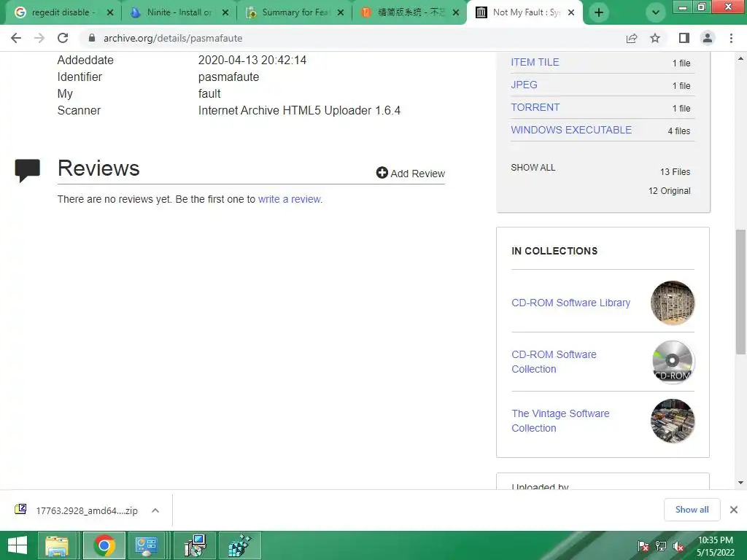The width and height of the screenshot is (747, 560).
Task: Click the Chrome taskbar icon
Action: [104, 545]
